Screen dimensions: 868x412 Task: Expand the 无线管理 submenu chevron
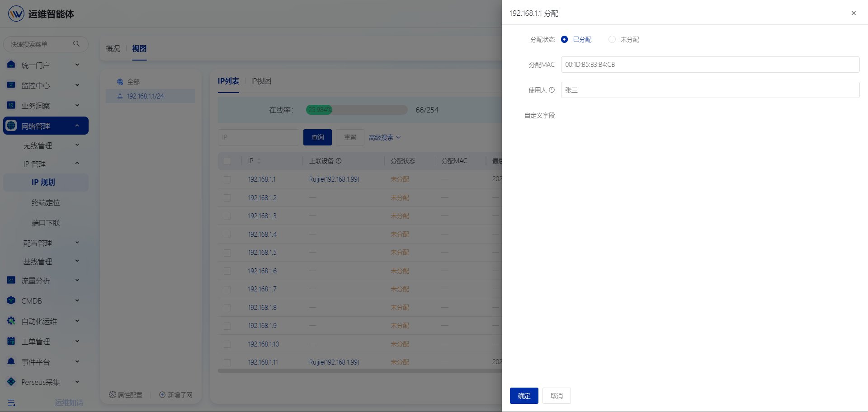[x=77, y=145]
